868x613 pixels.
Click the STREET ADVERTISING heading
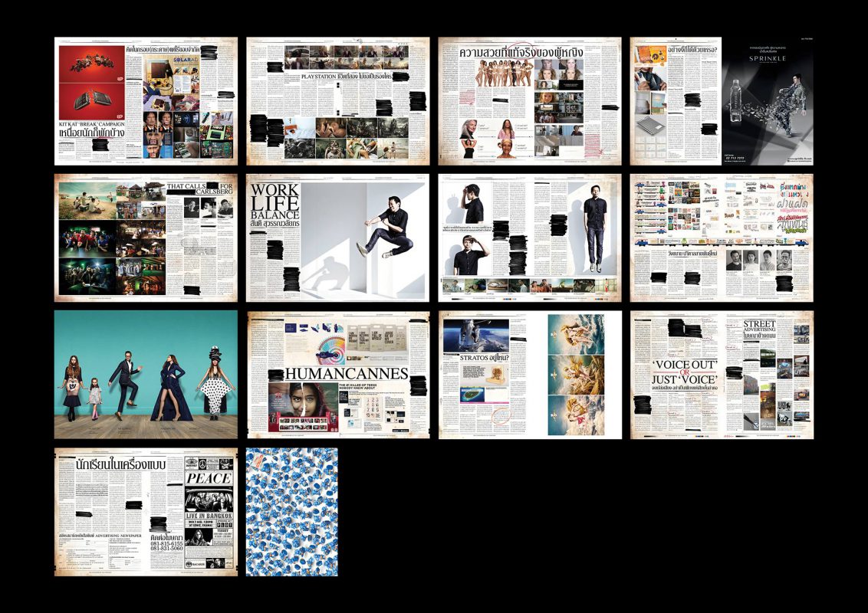[759, 326]
